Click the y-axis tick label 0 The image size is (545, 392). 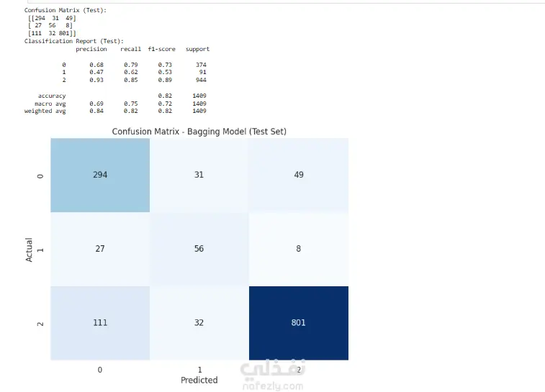click(40, 175)
